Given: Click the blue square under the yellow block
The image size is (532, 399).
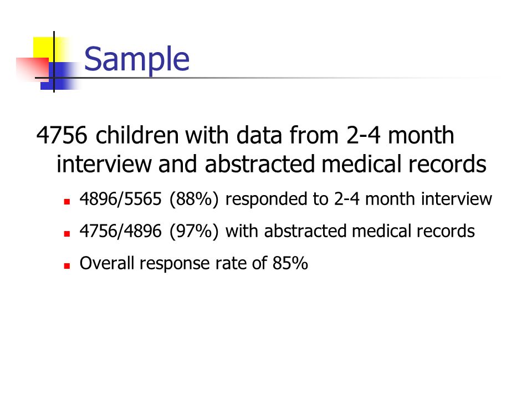Looking at the screenshot, I should tap(60, 76).
